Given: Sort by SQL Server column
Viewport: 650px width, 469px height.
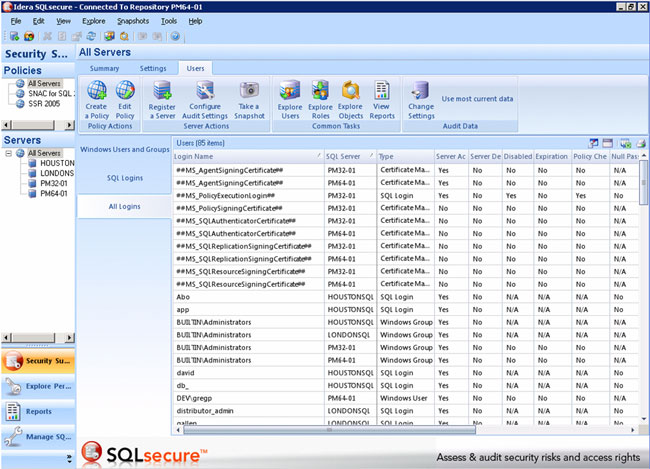Looking at the screenshot, I should [x=350, y=156].
